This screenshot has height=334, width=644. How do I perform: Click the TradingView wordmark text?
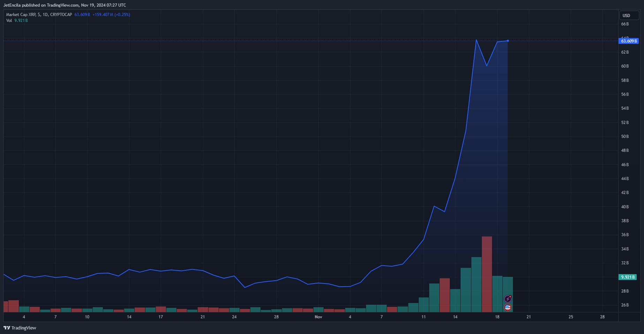pos(24,328)
